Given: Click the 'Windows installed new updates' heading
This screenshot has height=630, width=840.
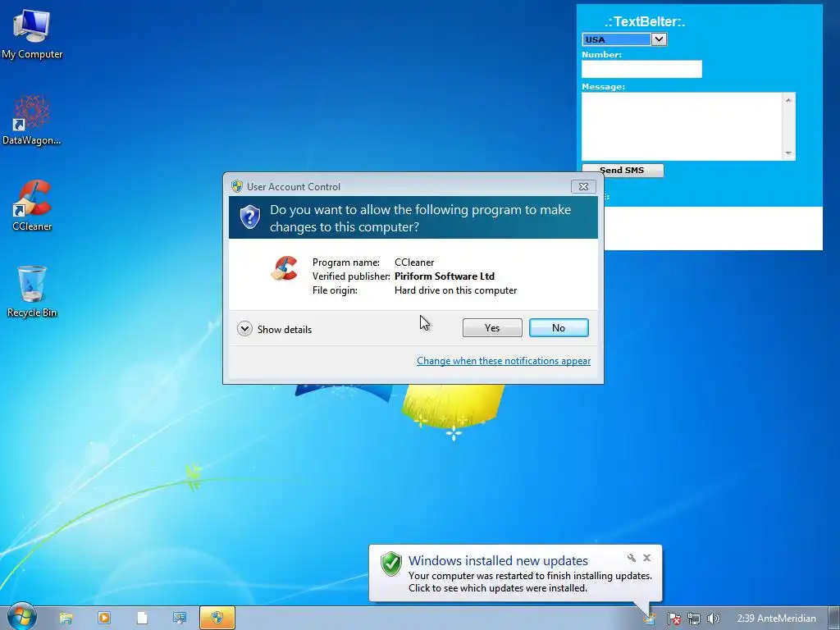Looking at the screenshot, I should click(x=498, y=560).
